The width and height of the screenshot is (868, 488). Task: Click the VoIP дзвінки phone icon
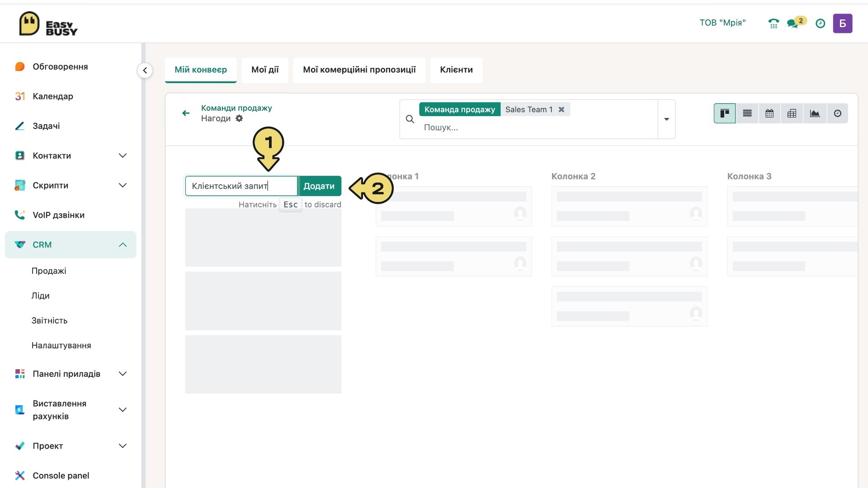(x=19, y=215)
